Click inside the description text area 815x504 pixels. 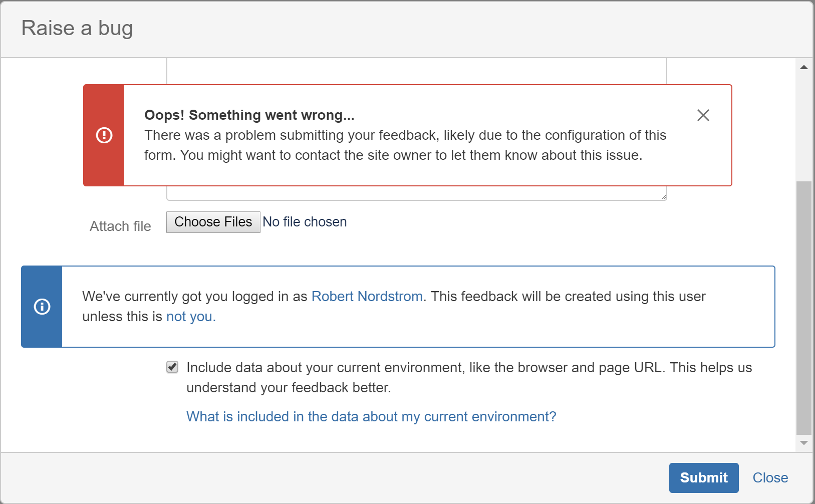pyautogui.click(x=416, y=71)
